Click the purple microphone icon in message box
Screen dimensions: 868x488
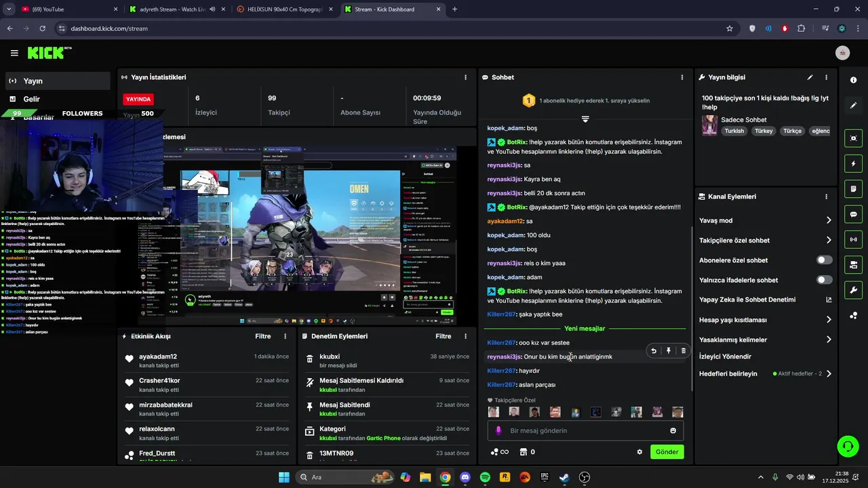(498, 430)
